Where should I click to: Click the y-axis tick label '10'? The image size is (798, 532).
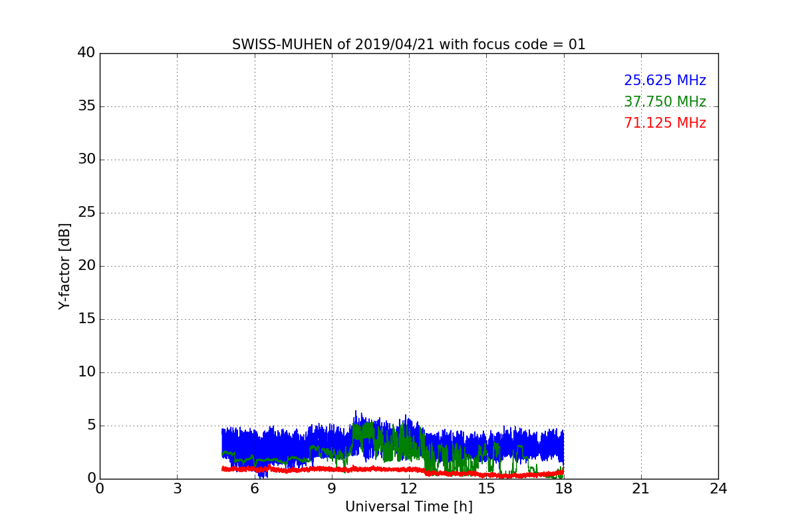[x=86, y=372]
